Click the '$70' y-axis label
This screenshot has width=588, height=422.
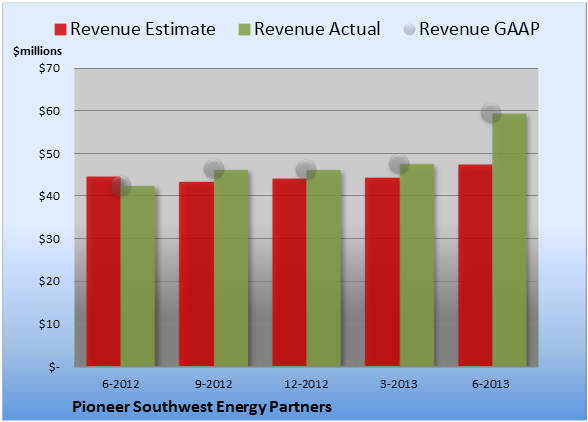49,68
